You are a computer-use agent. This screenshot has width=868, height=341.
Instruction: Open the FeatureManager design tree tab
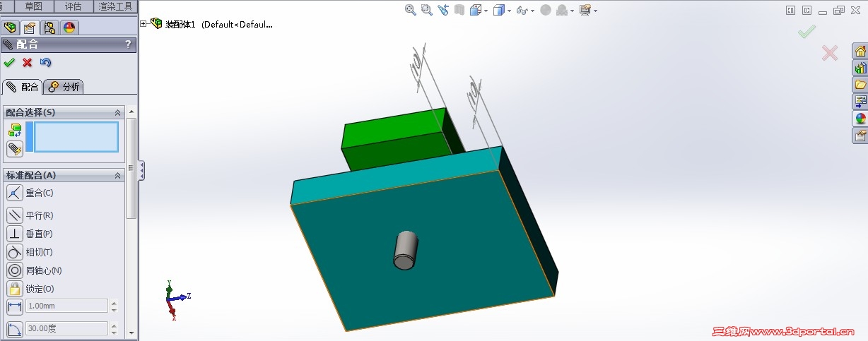click(10, 28)
